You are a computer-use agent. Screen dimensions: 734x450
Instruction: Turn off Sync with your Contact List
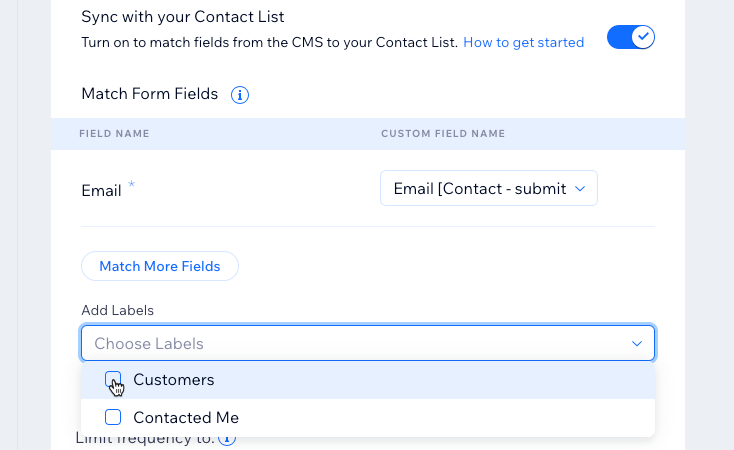631,37
